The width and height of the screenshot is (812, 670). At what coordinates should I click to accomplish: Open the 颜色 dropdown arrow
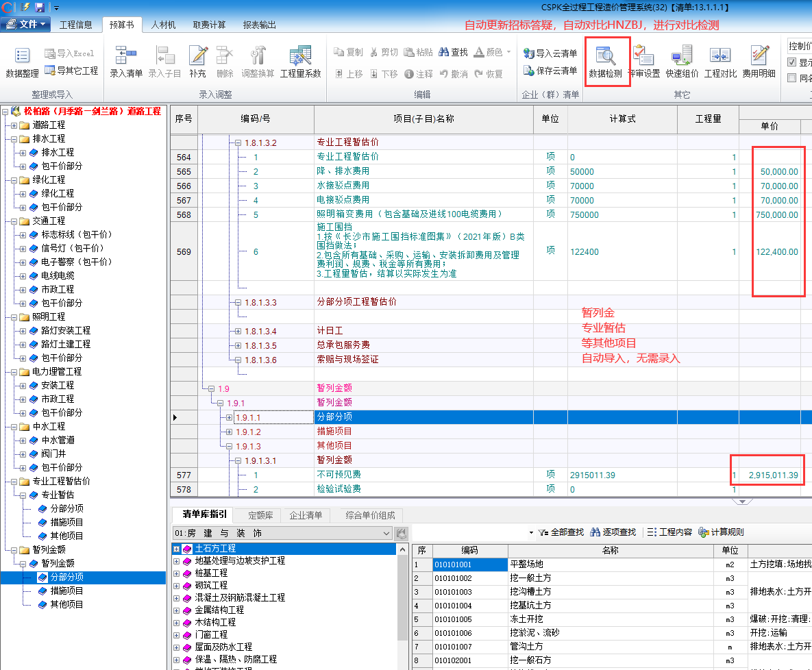pos(508,52)
